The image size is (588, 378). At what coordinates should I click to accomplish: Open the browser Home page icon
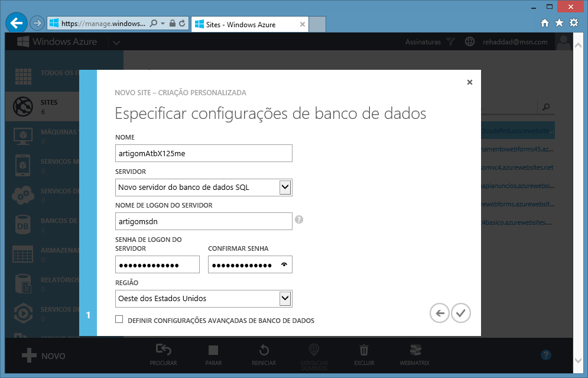pyautogui.click(x=545, y=23)
